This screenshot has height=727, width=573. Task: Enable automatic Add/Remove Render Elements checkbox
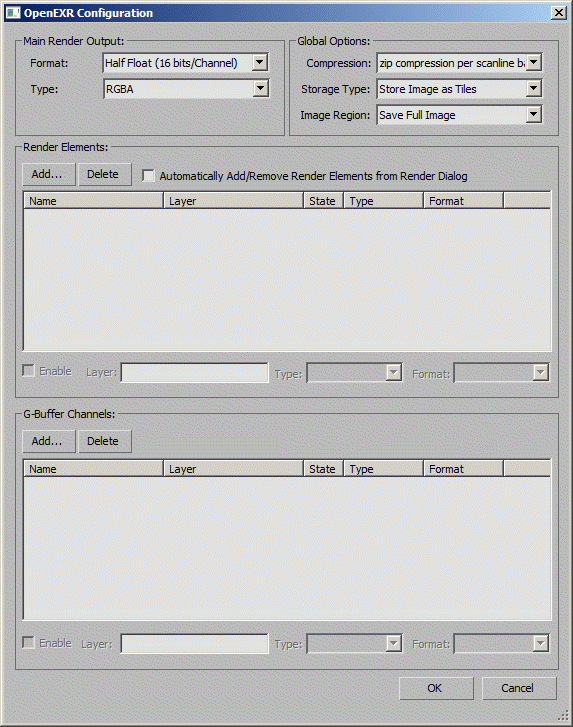(148, 176)
